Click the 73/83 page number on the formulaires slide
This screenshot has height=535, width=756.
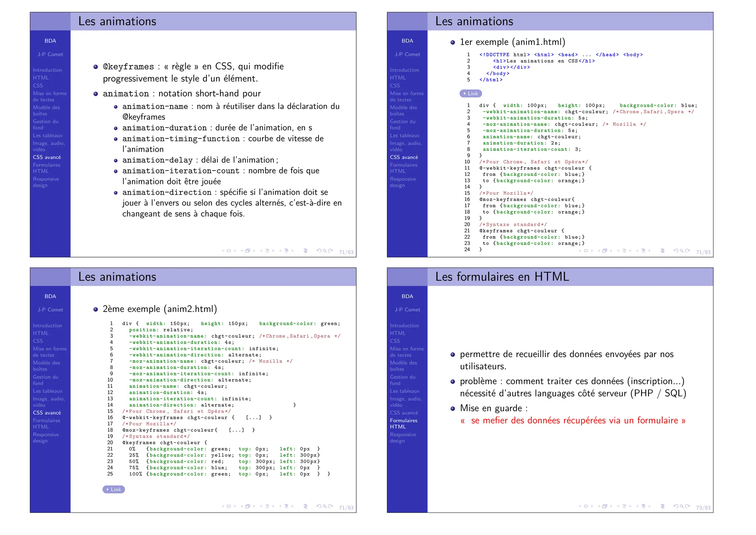tap(703, 508)
